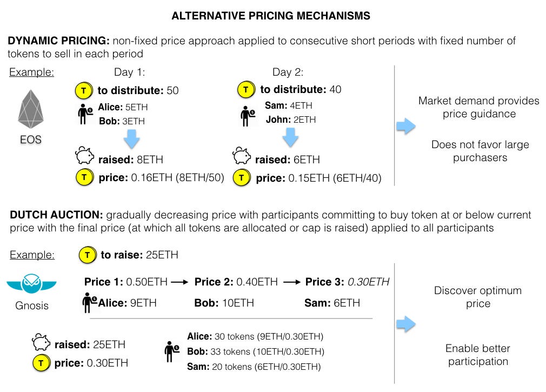Screen dimensions: 546x392
Task: Click the token icon beside 'price: 0.30ETH'
Action: 41,363
